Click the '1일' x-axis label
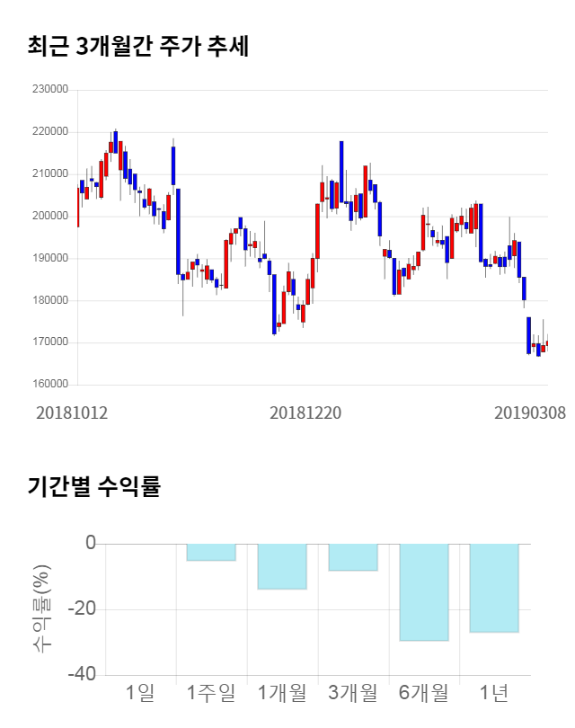Viewport: 575px width, 728px height. (140, 693)
